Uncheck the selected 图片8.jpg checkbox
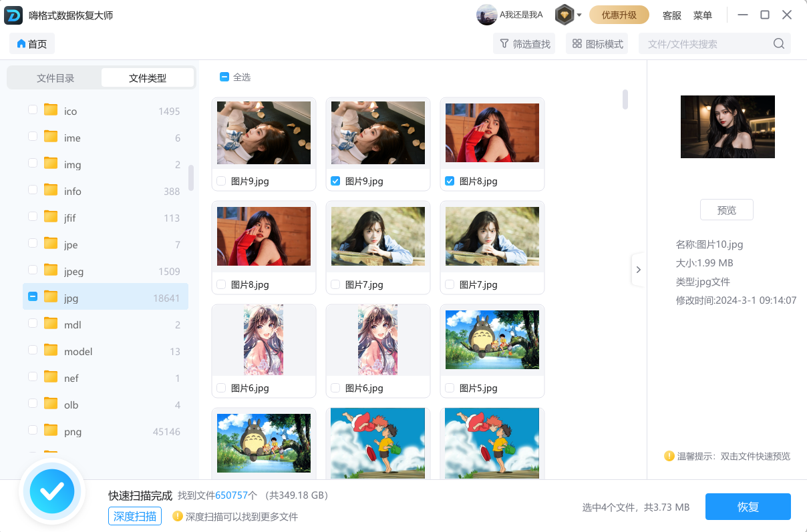The image size is (807, 532). [x=450, y=181]
